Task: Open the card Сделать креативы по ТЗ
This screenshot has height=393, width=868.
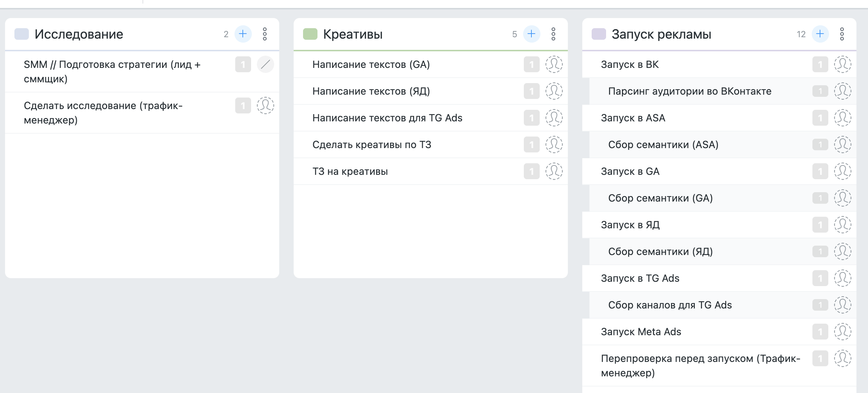Action: 373,144
